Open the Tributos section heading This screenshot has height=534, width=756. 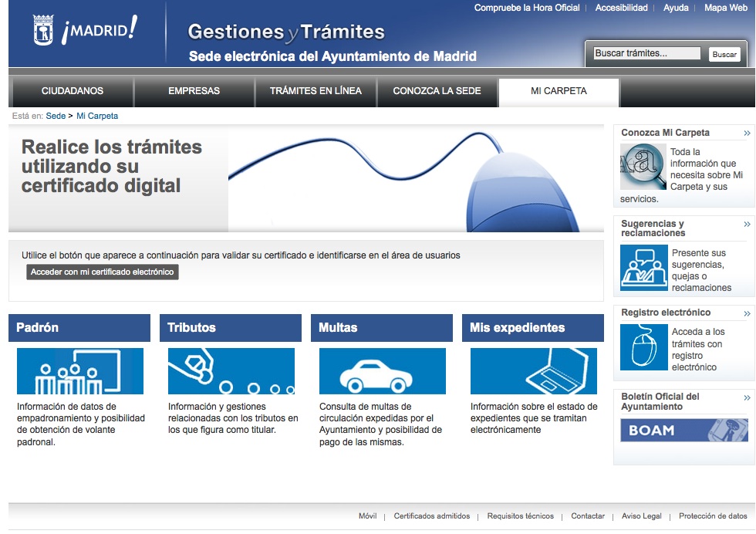coord(231,328)
